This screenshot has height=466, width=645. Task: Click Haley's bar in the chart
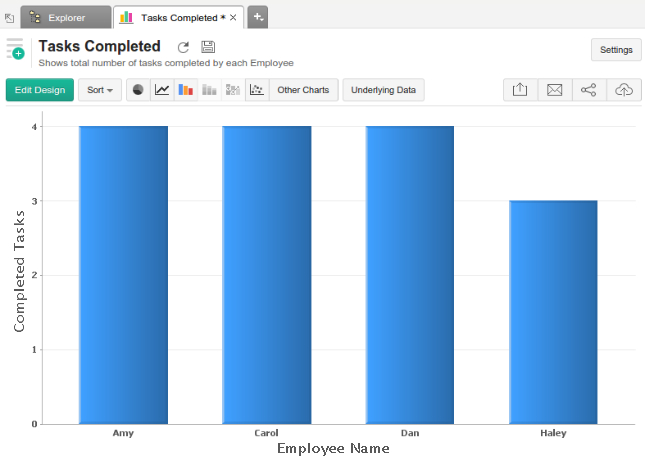tap(553, 312)
